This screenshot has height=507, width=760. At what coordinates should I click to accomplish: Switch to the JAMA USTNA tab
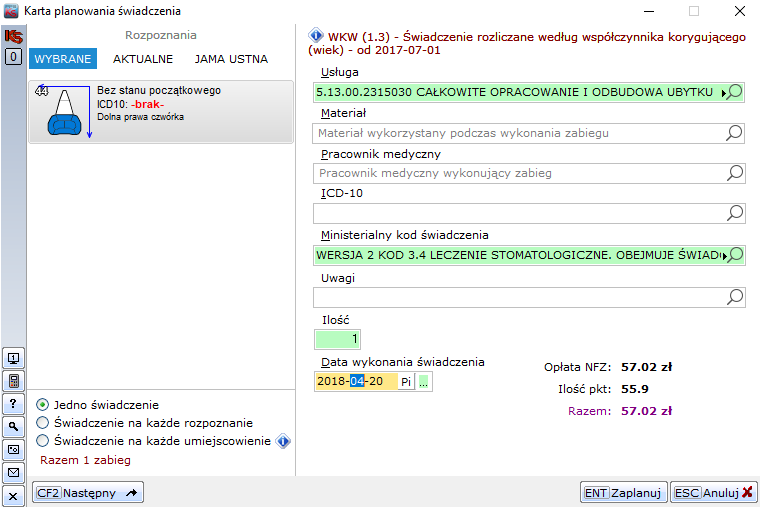click(x=231, y=59)
